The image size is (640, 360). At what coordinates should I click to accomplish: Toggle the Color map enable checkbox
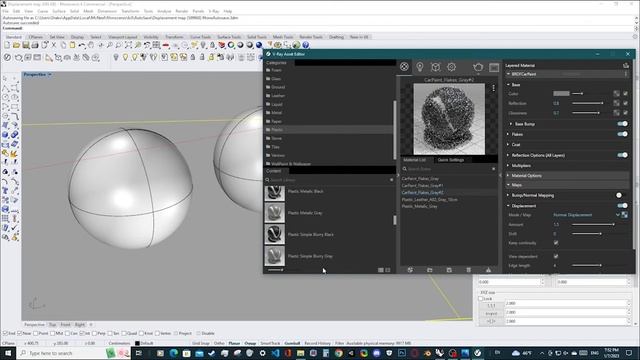(625, 93)
